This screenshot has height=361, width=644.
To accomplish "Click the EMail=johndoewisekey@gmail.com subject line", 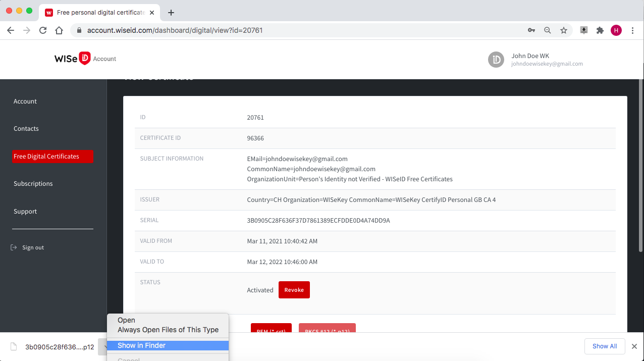I will pos(297,159).
